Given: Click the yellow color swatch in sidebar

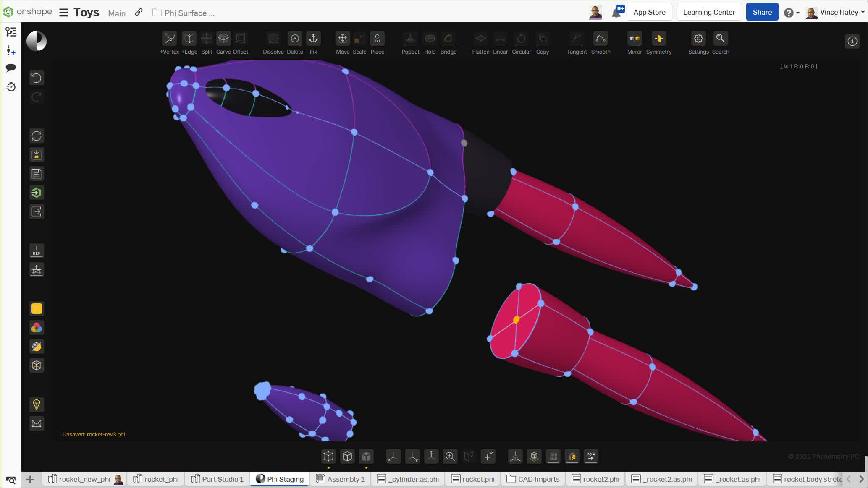Looking at the screenshot, I should pyautogui.click(x=37, y=309).
